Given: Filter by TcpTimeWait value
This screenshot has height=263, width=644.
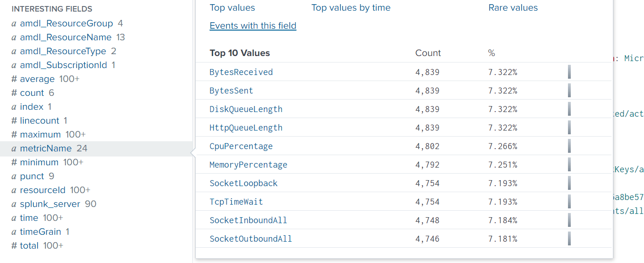Looking at the screenshot, I should click(x=236, y=202).
